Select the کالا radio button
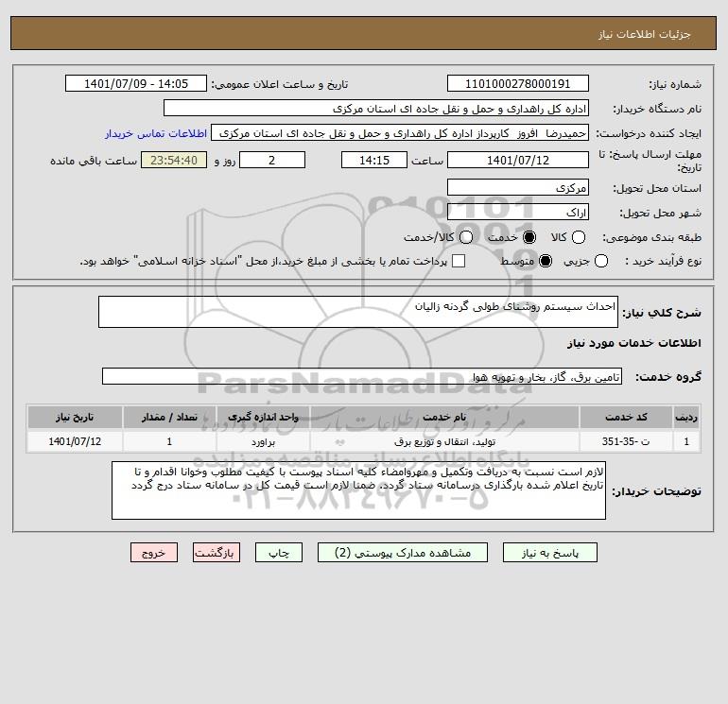 pos(578,237)
